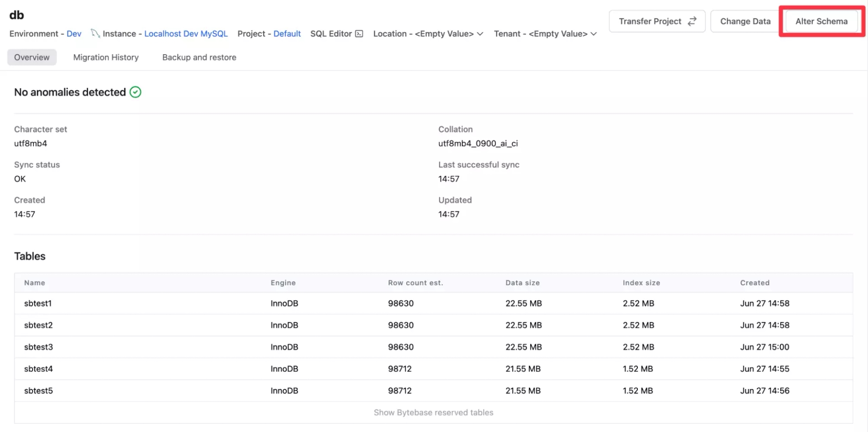868x432 pixels.
Task: Click the Transfer Project arrows icon
Action: pos(692,21)
